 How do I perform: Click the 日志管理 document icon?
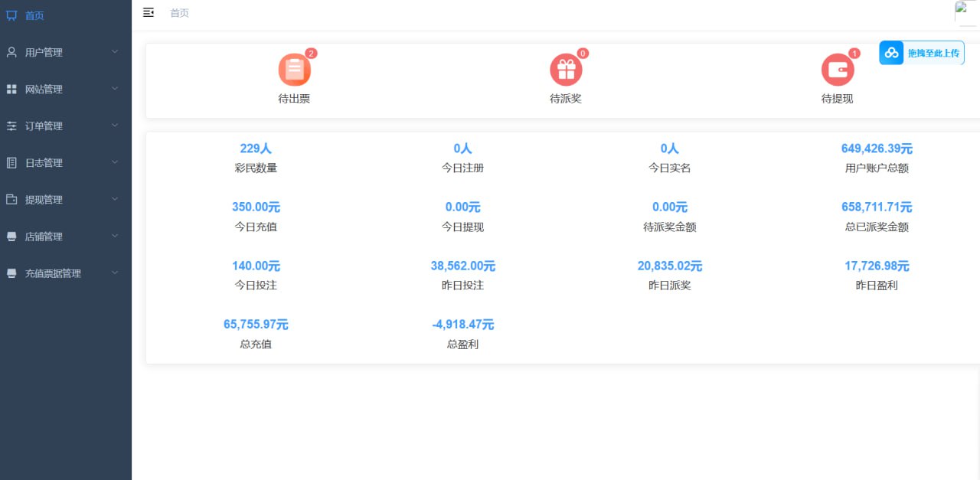(11, 163)
